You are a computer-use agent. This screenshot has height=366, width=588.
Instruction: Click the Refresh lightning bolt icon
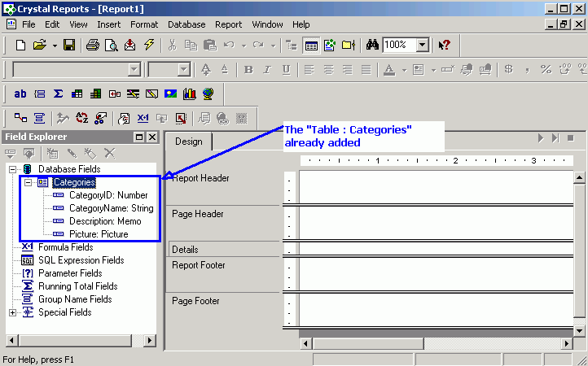149,45
